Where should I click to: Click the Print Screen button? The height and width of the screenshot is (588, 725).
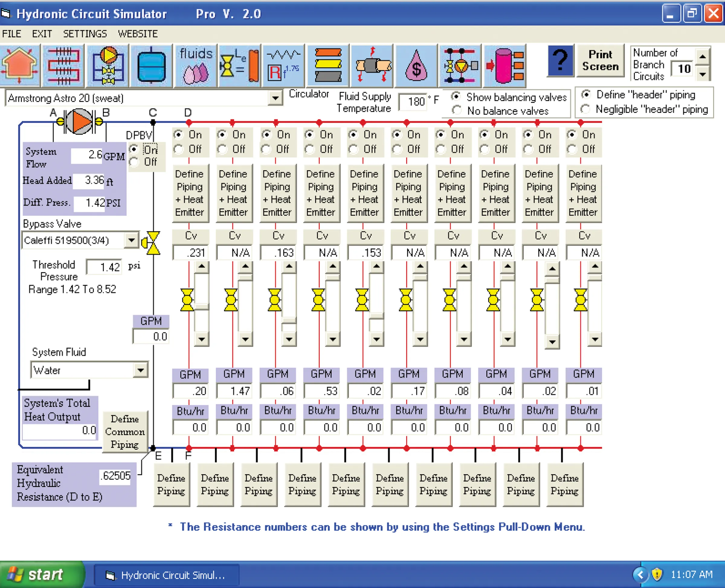coord(600,61)
